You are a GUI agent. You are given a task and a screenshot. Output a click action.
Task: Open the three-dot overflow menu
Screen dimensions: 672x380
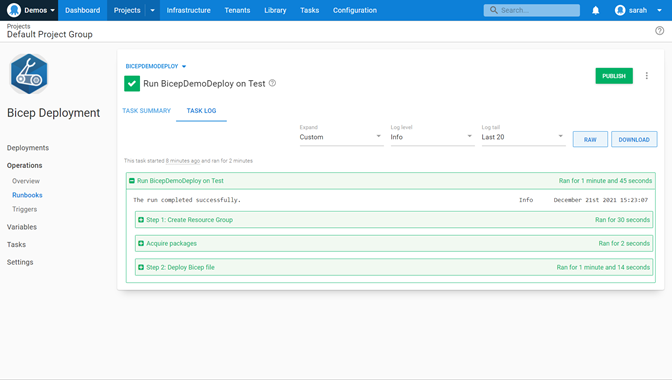(x=647, y=76)
